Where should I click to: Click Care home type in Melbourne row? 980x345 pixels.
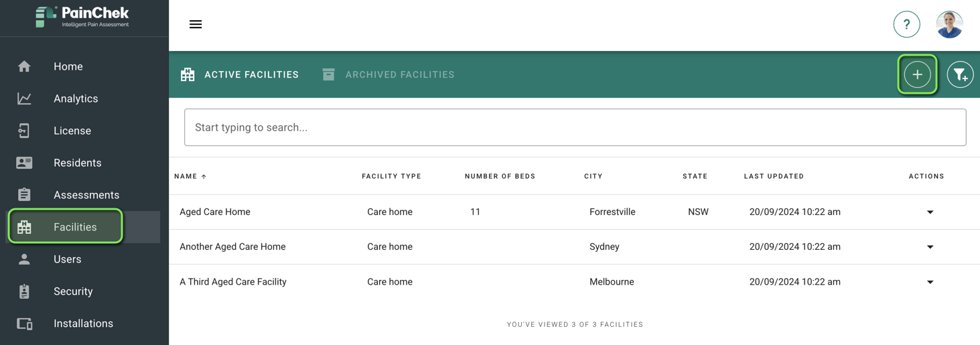[390, 282]
